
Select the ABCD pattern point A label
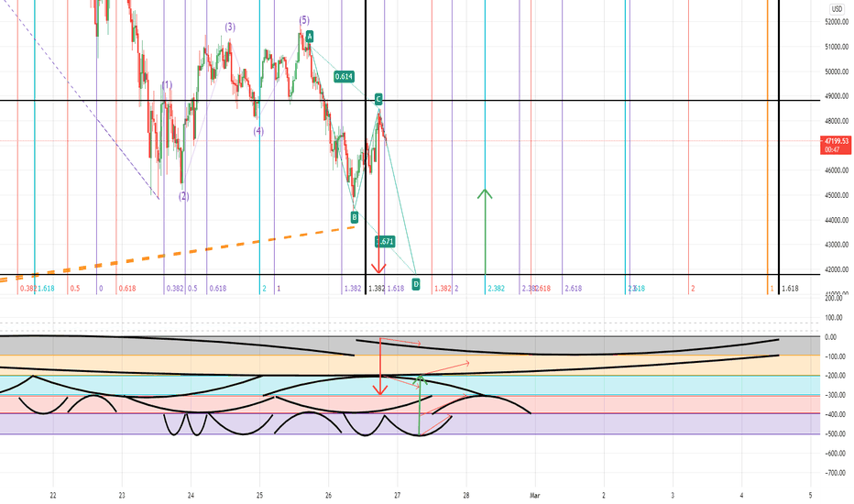coord(310,37)
